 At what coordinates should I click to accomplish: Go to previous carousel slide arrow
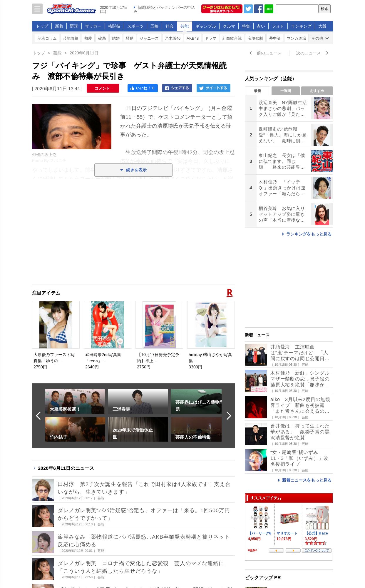(x=38, y=416)
